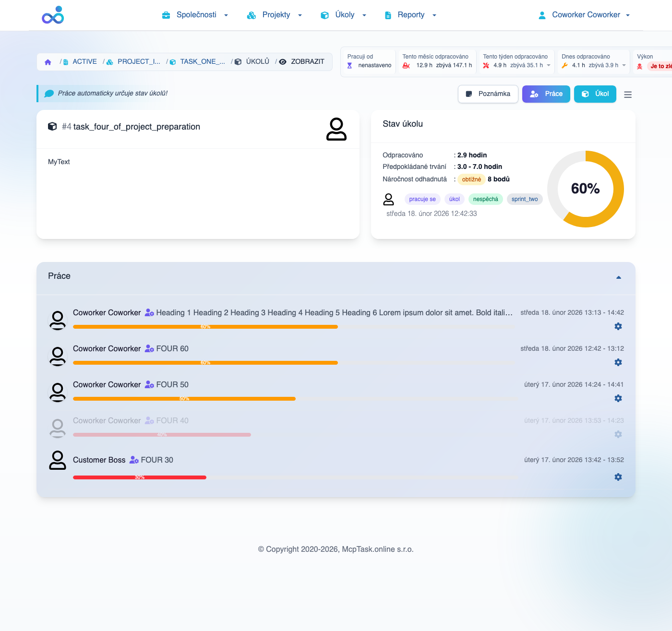Open the Reporty menu
672x631 pixels.
pyautogui.click(x=411, y=15)
